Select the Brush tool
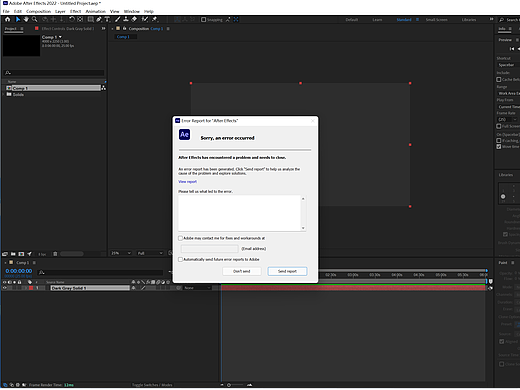520x390 pixels. (x=117, y=19)
